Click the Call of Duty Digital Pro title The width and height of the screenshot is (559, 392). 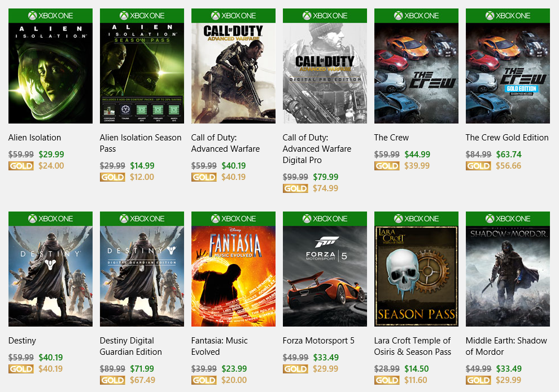pos(317,149)
